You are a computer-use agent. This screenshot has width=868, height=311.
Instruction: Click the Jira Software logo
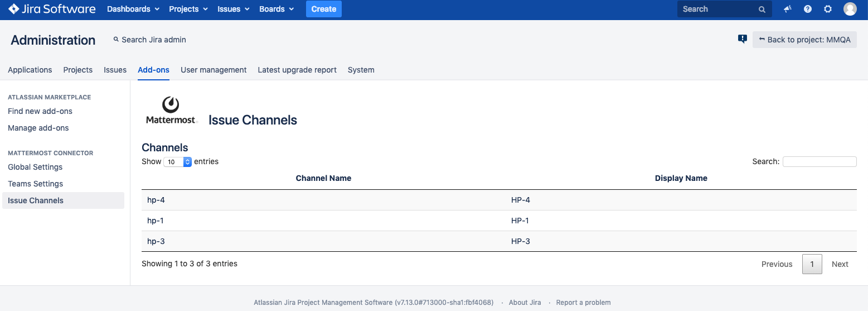(51, 9)
